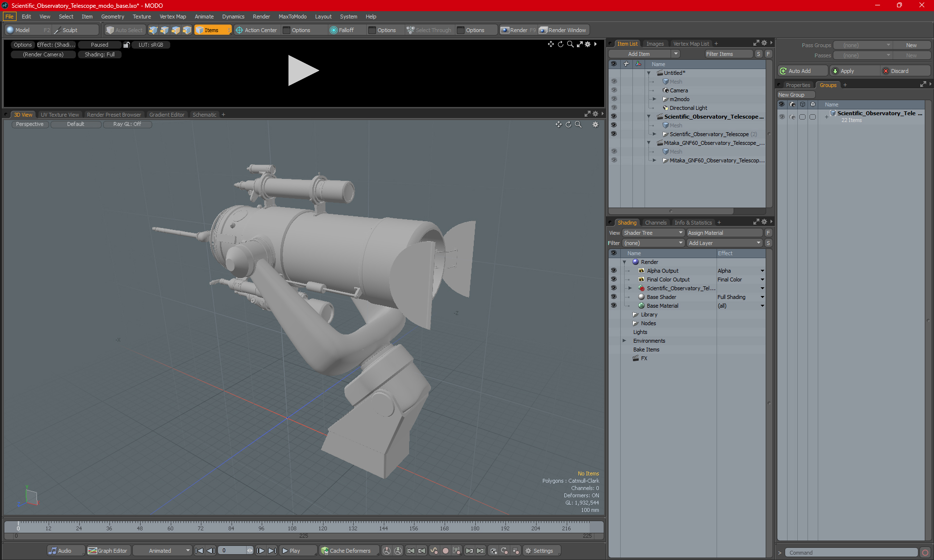Click the Play button in timeline
Viewport: 934px width, 560px height.
(298, 551)
